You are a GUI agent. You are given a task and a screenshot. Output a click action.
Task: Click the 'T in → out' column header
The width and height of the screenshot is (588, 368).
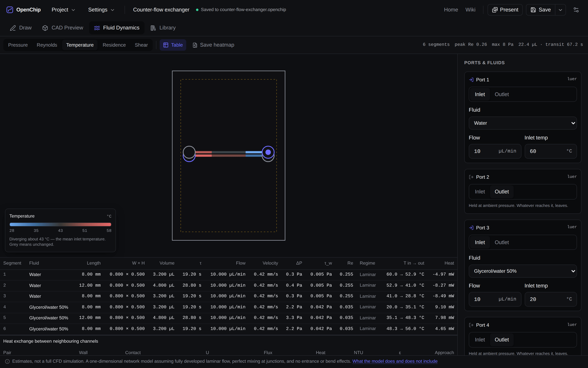coord(414,263)
